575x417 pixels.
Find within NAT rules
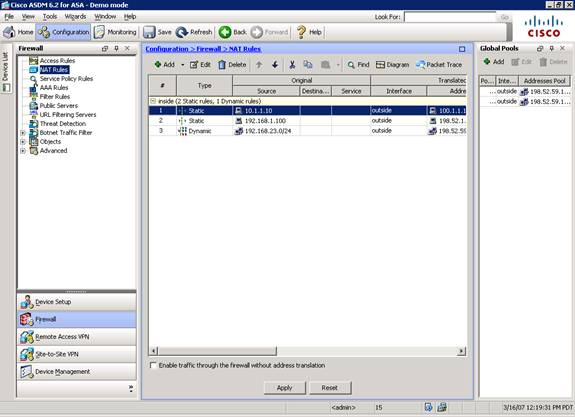(x=358, y=65)
